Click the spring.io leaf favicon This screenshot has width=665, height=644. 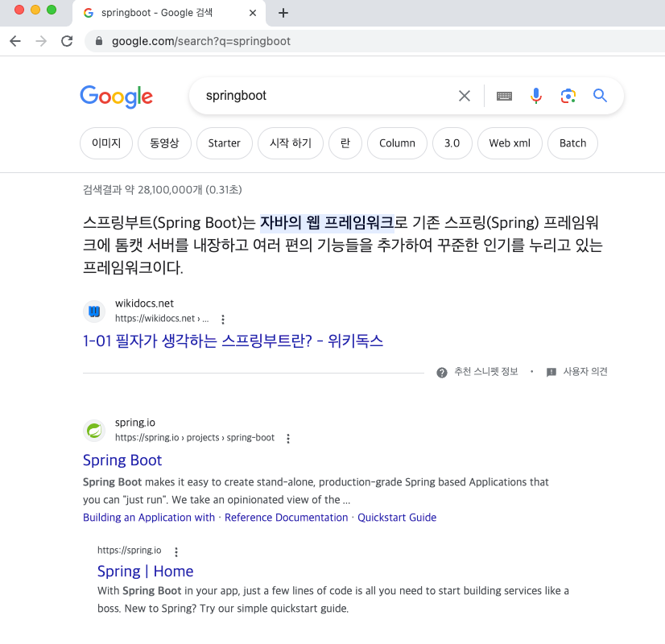tap(94, 431)
